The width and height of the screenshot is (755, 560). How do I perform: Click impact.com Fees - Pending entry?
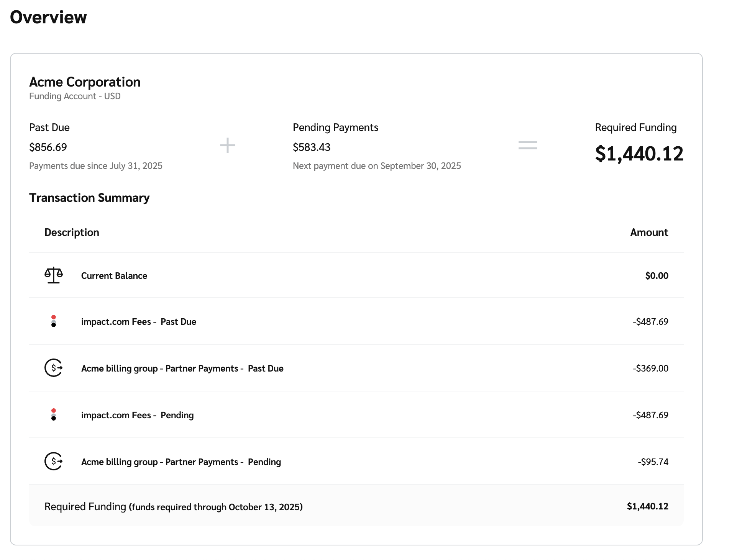click(137, 415)
